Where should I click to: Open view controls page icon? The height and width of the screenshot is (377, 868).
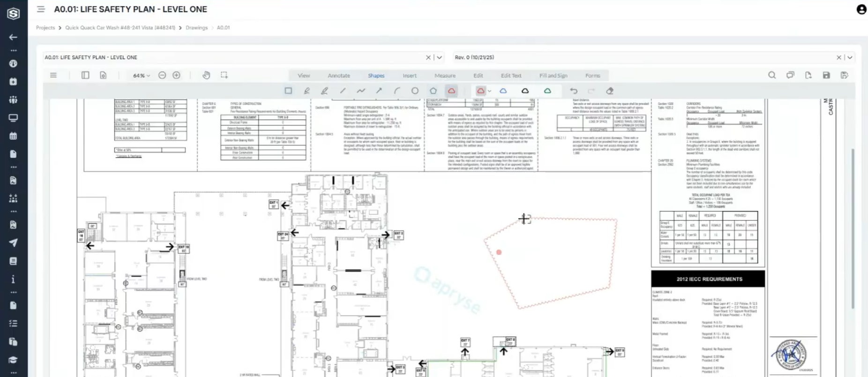tap(103, 75)
